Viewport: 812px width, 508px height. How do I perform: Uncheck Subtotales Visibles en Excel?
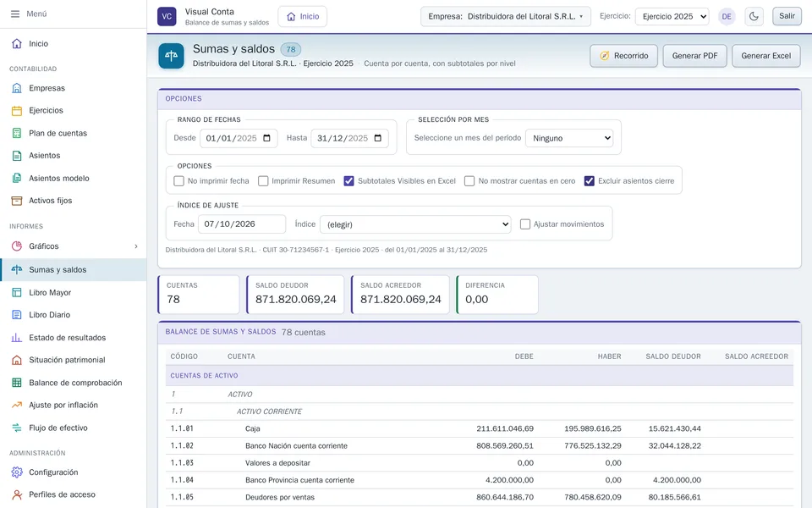pos(349,181)
